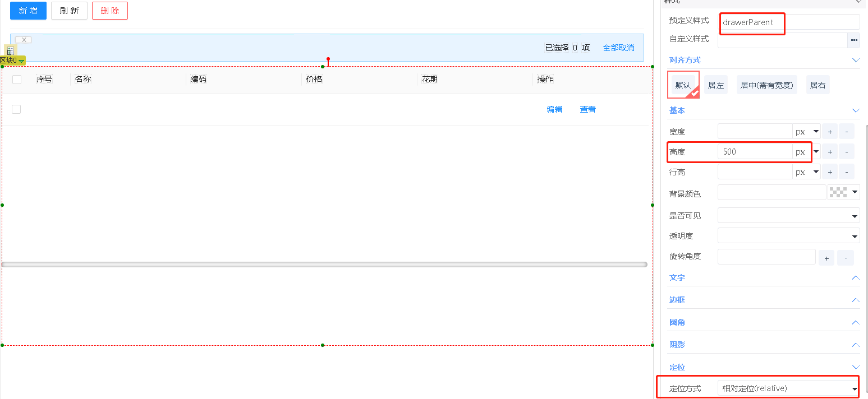Screen dimensions: 868x399
Task: Click the blue 新增 button
Action: coord(28,11)
